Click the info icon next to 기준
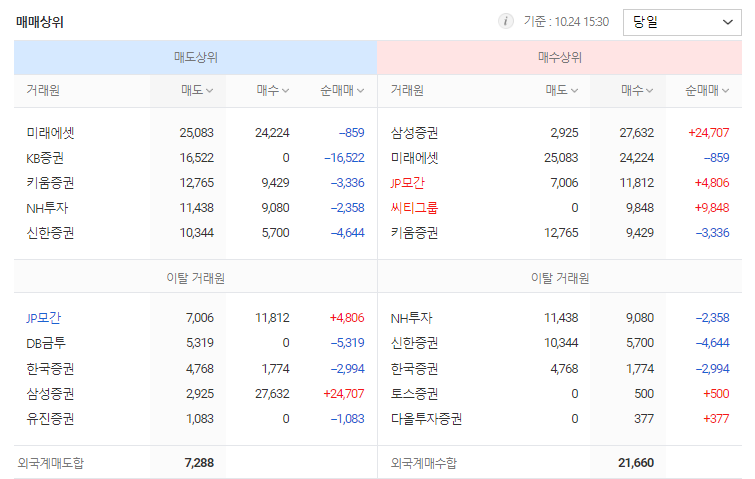755x479 pixels. [x=506, y=22]
